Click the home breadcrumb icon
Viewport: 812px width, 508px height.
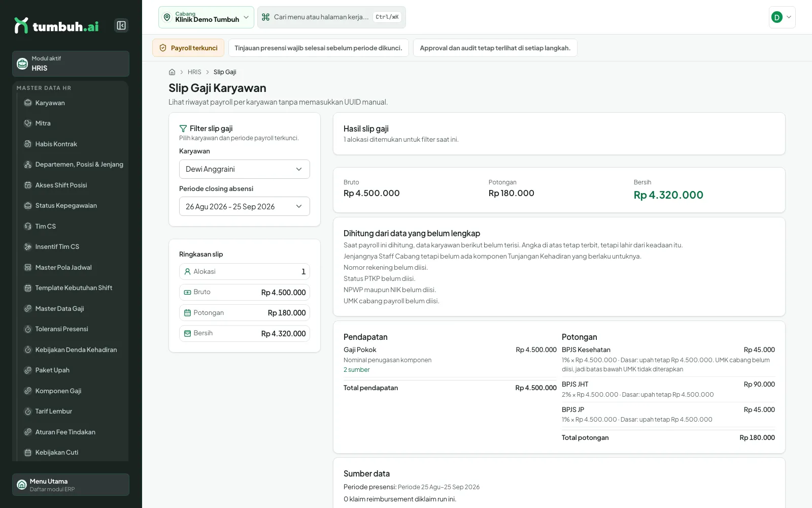click(172, 72)
